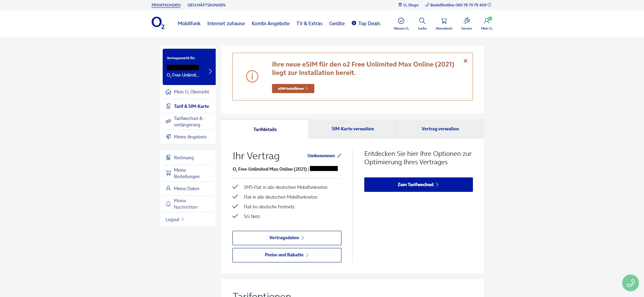Click the Bestellhotline phone number
This screenshot has height=297, width=644.
[x=471, y=5]
